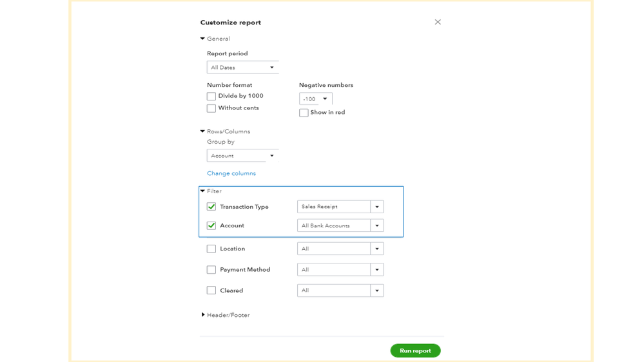This screenshot has width=644, height=362.
Task: Check the Payment Method filter
Action: pos(211,270)
